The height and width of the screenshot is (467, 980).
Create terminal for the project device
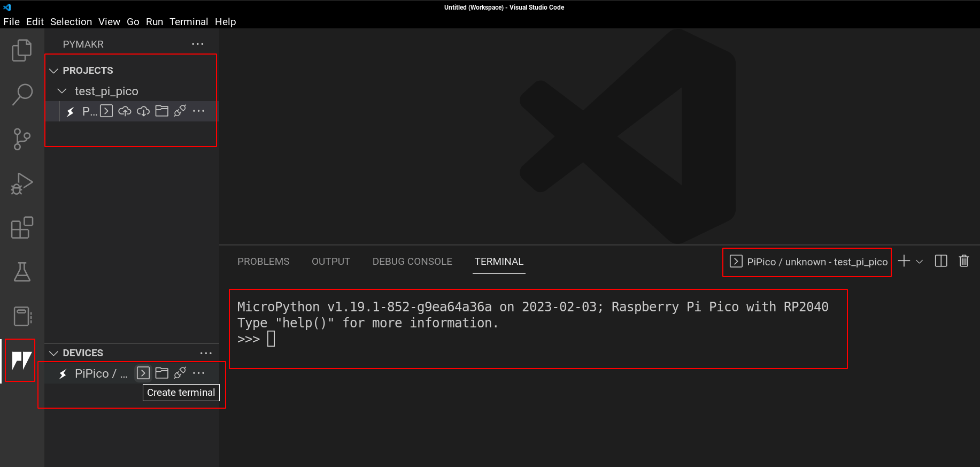coord(106,111)
